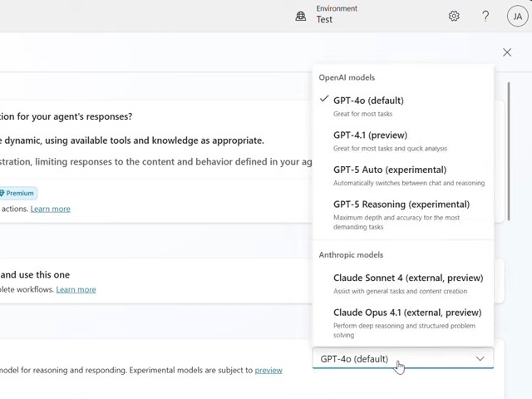Click the Help question mark icon
Screen dimensions: 532x399
[x=485, y=16]
